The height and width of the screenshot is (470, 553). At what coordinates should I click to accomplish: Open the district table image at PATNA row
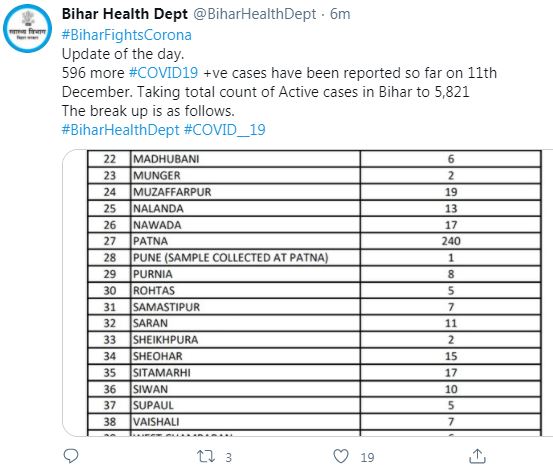coord(314,241)
